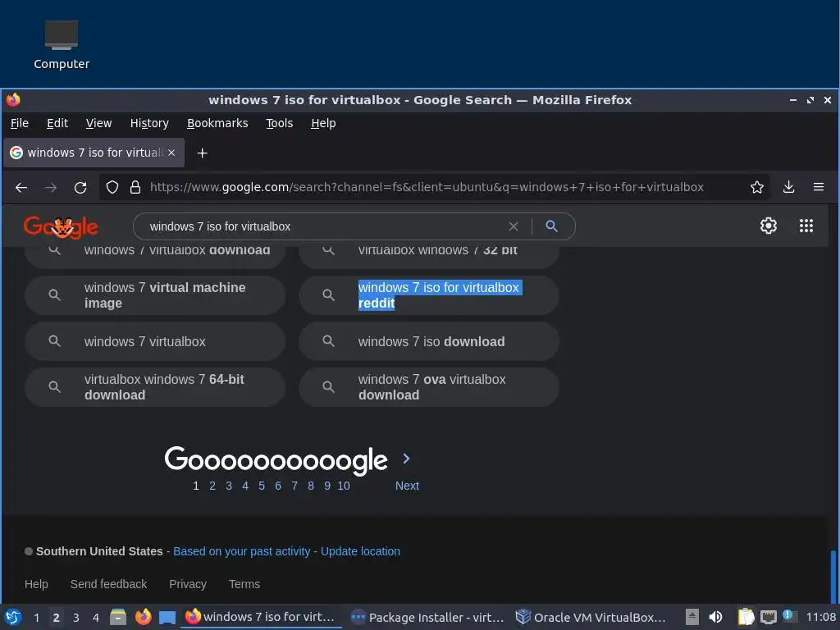The image size is (840, 630).
Task: Open the File menu
Action: point(20,123)
